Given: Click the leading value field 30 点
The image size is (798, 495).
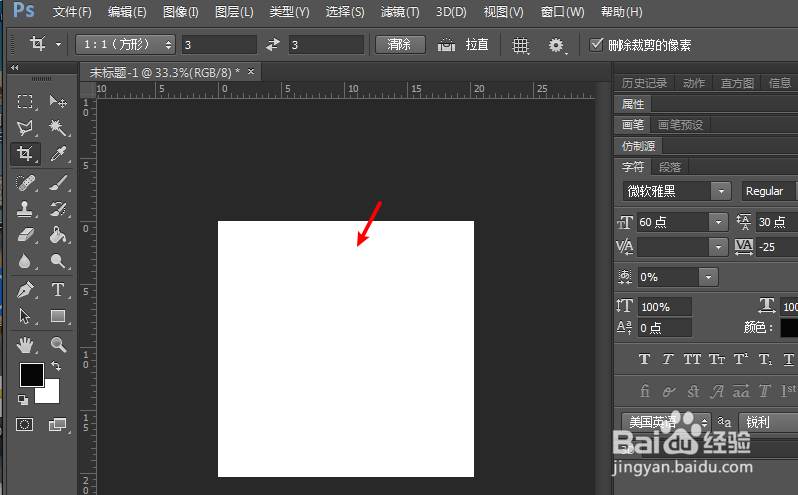Looking at the screenshot, I should tap(777, 222).
